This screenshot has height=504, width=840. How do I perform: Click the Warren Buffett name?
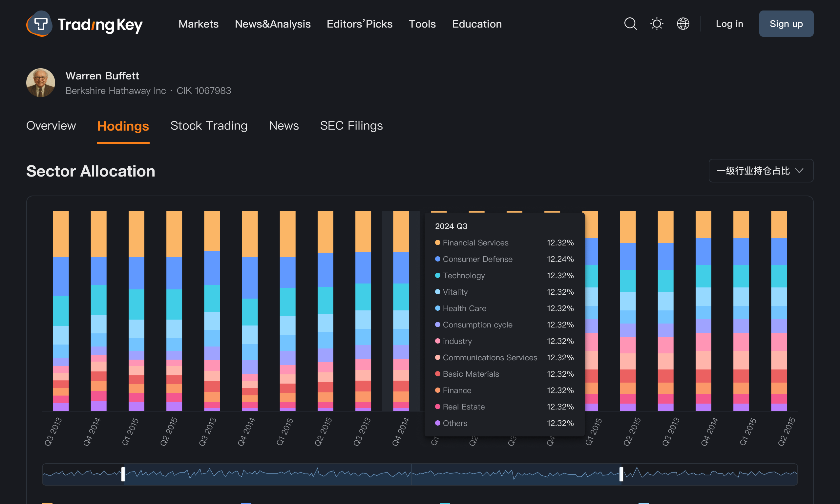[102, 75]
